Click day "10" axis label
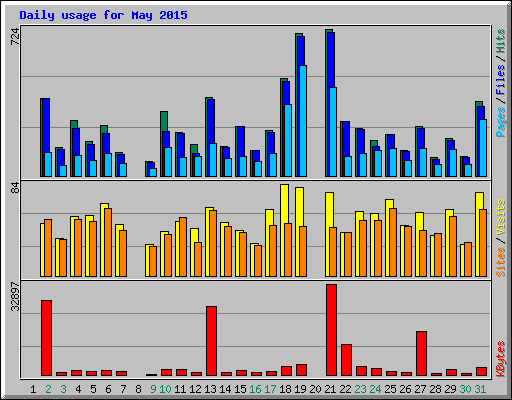 165,389
